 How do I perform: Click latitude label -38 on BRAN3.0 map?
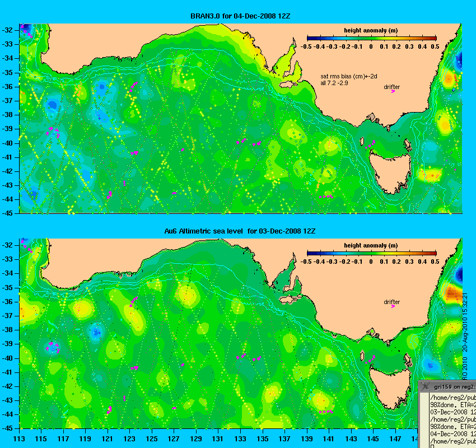pyautogui.click(x=7, y=115)
